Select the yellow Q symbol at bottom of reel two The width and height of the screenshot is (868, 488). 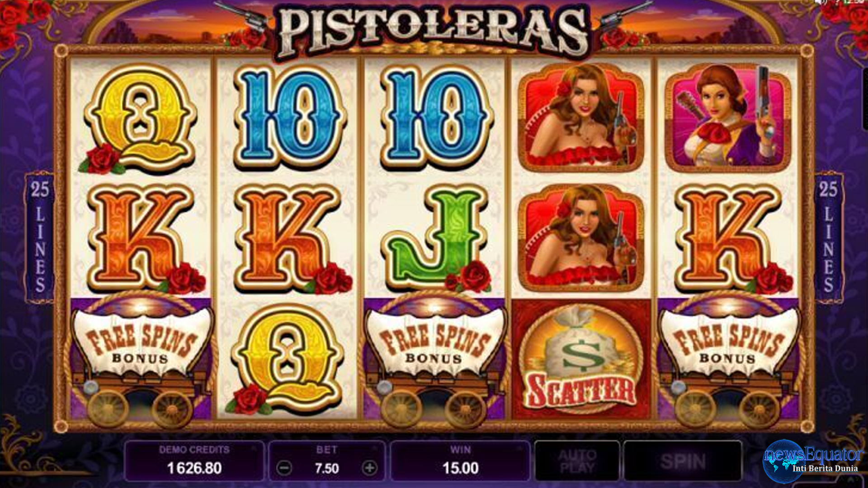click(x=288, y=360)
